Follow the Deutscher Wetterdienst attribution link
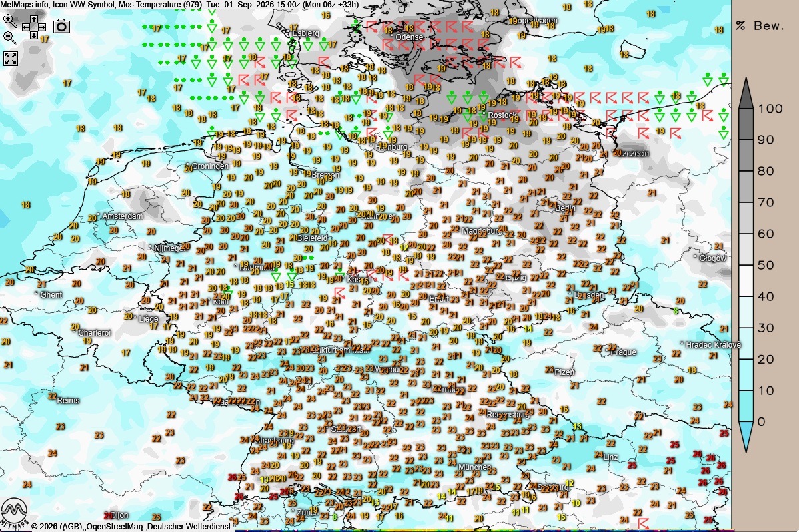799x532 pixels. pos(189,527)
